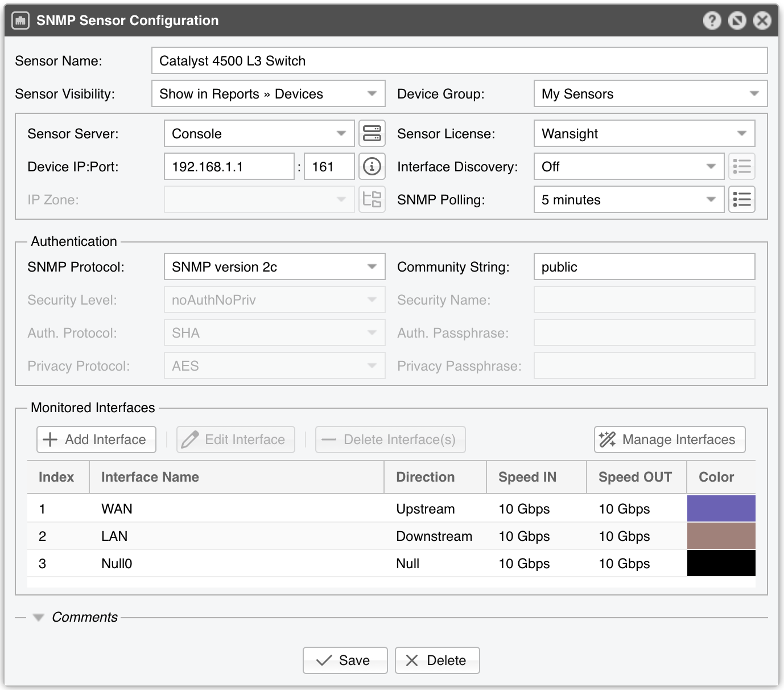
Task: Click the server list icon beside Sensor Server
Action: [x=372, y=134]
